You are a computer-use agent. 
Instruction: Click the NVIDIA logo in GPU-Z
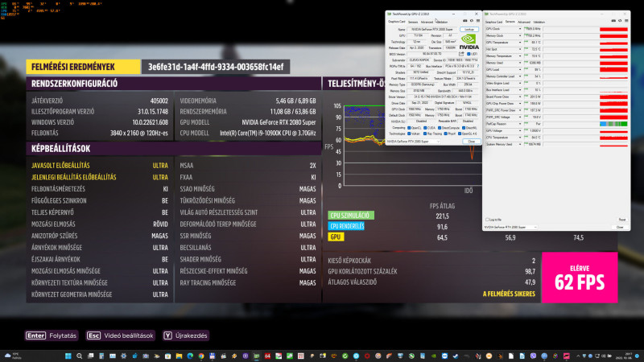pyautogui.click(x=469, y=42)
